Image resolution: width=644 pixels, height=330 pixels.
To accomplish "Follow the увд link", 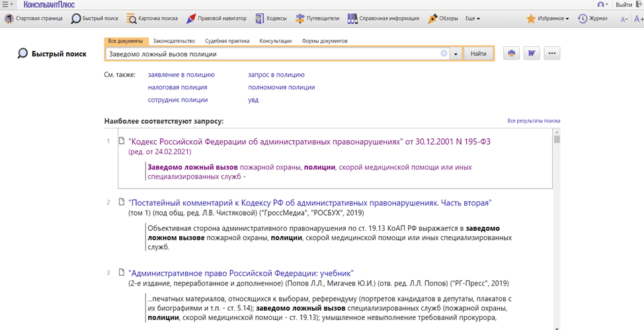I will (x=253, y=100).
